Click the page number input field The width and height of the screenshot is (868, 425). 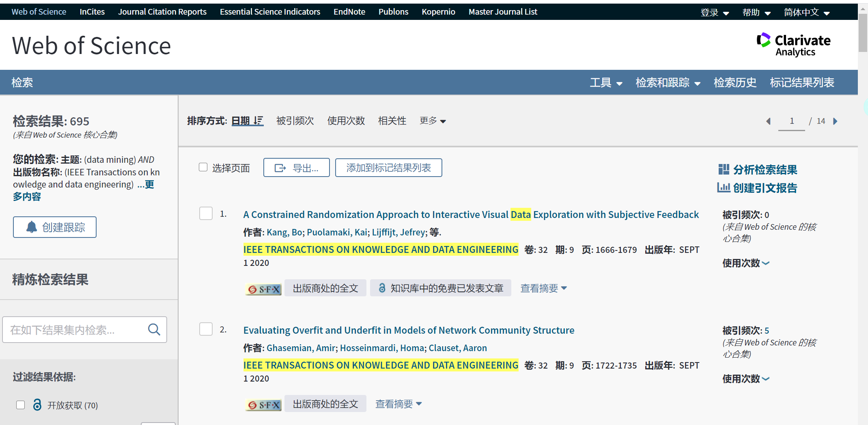[791, 121]
